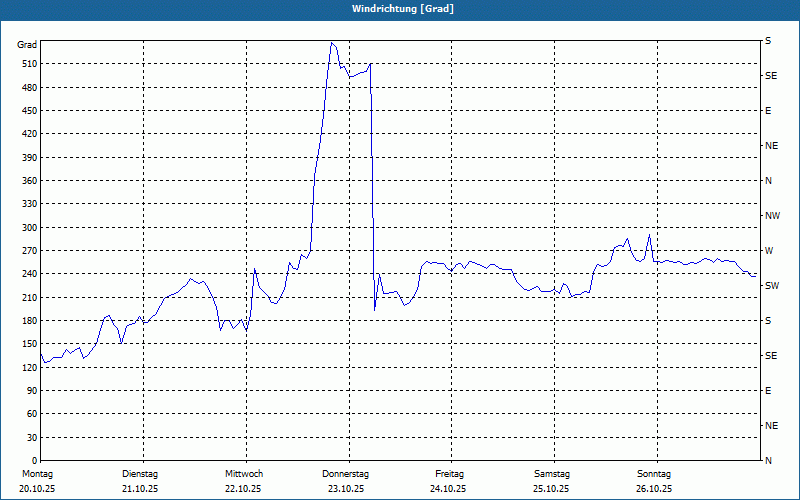Click the 510 value on the left axis
Screen dimensions: 800x500
pyautogui.click(x=28, y=64)
